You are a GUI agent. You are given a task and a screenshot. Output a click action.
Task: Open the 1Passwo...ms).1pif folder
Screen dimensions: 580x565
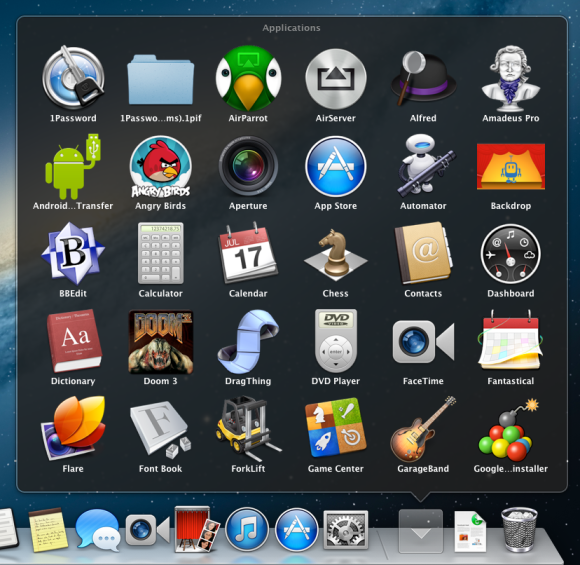point(161,79)
